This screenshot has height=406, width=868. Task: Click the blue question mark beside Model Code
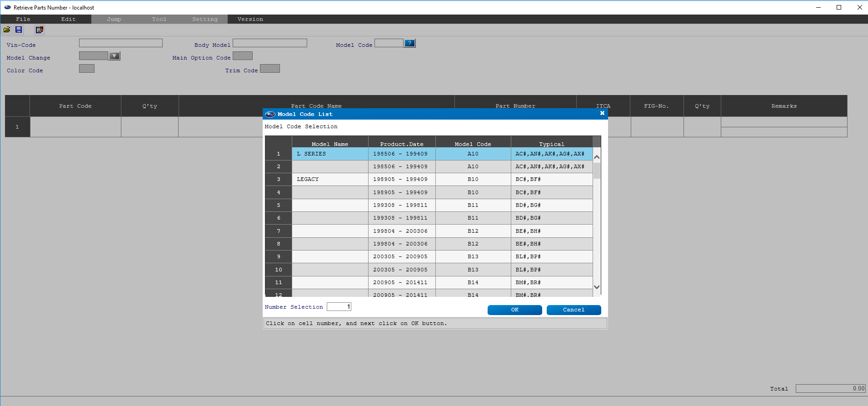[409, 43]
